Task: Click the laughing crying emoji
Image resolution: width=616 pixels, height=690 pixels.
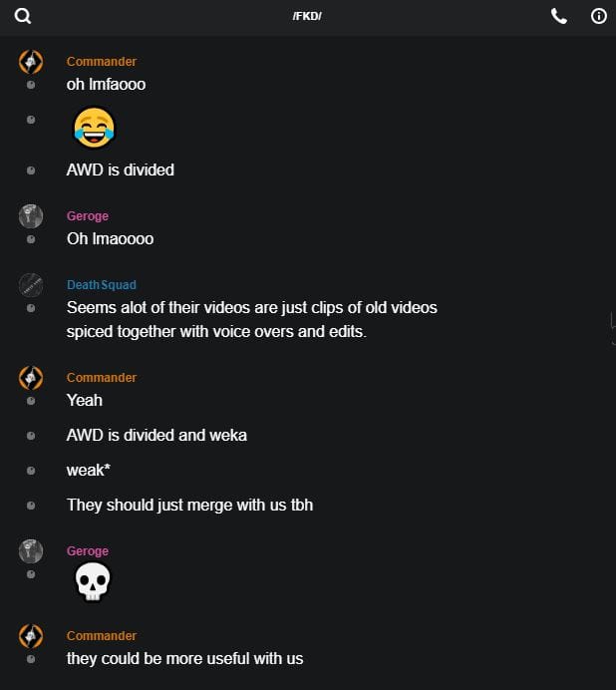Action: [x=94, y=127]
